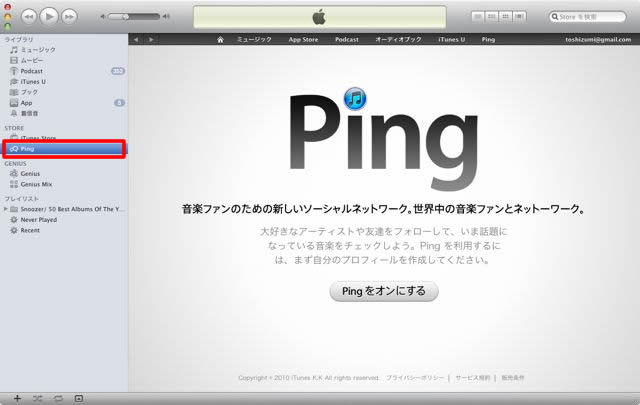Viewport: 640px width, 405px height.
Task: Click the Apple logo status display
Action: pos(319,17)
